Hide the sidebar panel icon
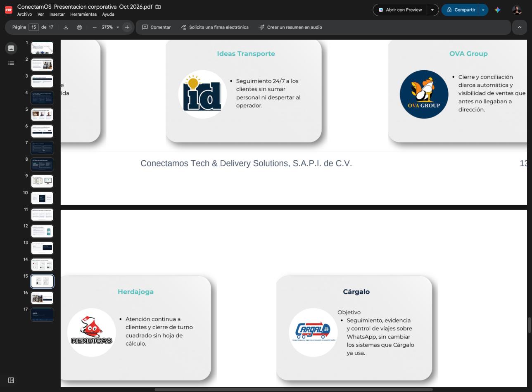Viewport: 532px width, 392px height. click(11, 380)
